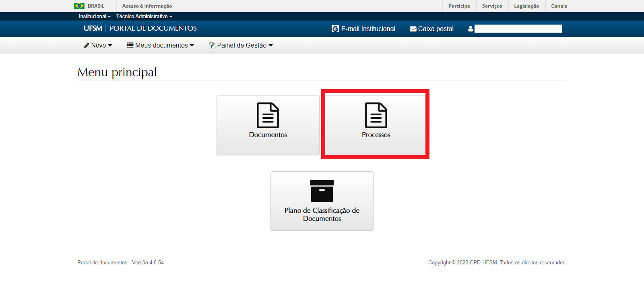Viewport: 644px width, 295px height.
Task: Click the Documentos file icon
Action: (268, 115)
